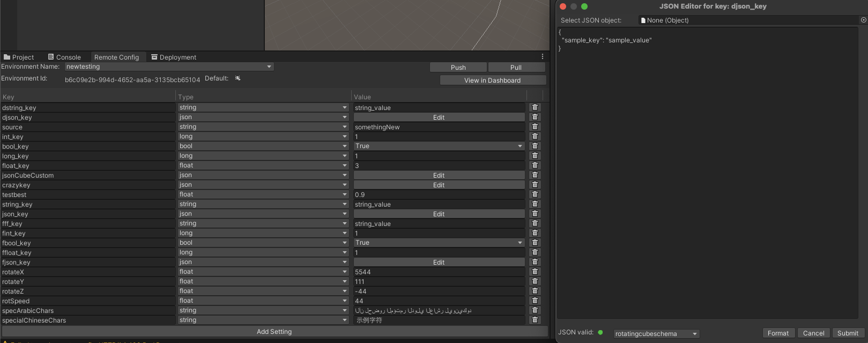Screen dimensions: 868x343
Task: Click the default environment icon
Action: point(238,78)
